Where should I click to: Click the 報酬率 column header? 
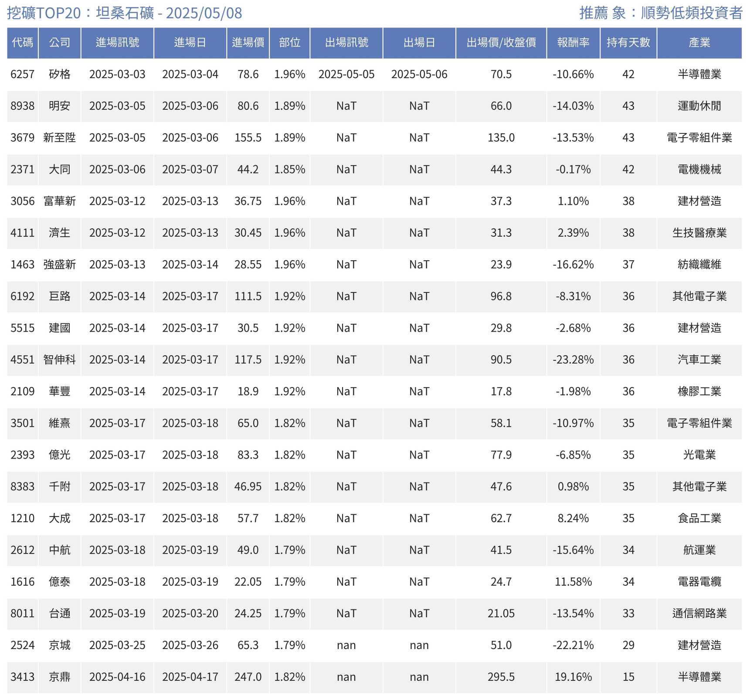point(573,43)
